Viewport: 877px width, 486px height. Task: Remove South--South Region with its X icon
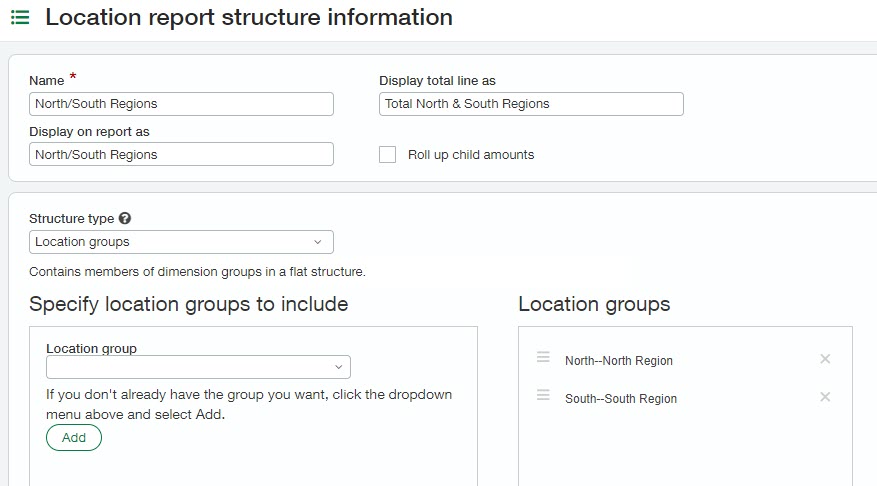[825, 397]
